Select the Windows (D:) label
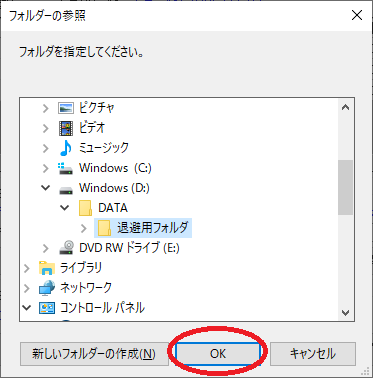373x378 pixels. click(114, 188)
